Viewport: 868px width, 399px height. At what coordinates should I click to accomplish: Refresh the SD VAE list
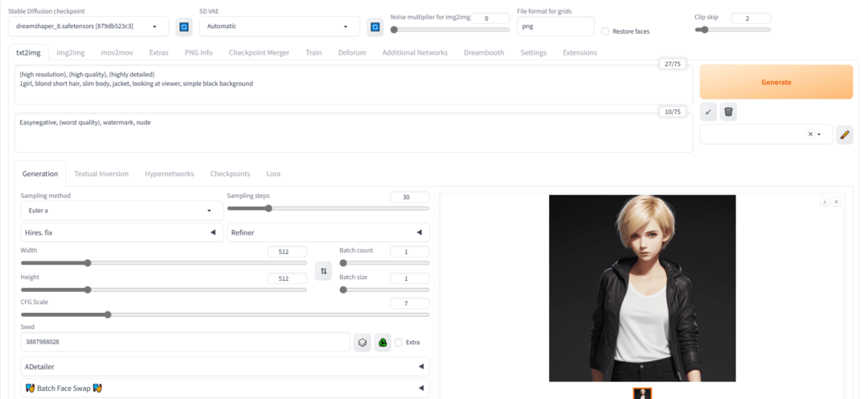coord(375,27)
